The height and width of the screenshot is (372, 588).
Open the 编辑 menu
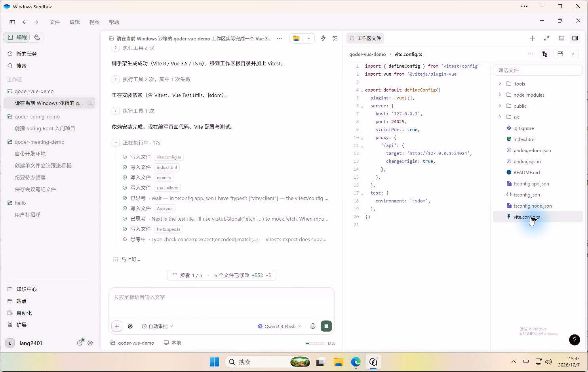tap(74, 22)
